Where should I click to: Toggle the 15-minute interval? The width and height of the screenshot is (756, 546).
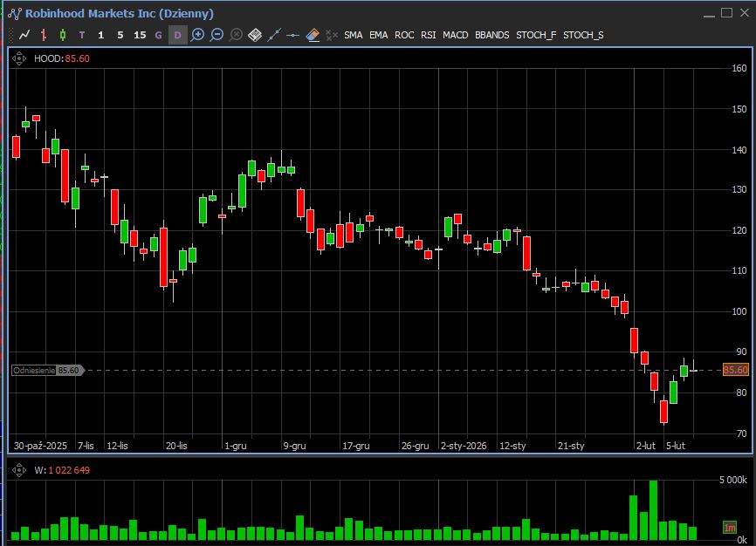pyautogui.click(x=140, y=35)
